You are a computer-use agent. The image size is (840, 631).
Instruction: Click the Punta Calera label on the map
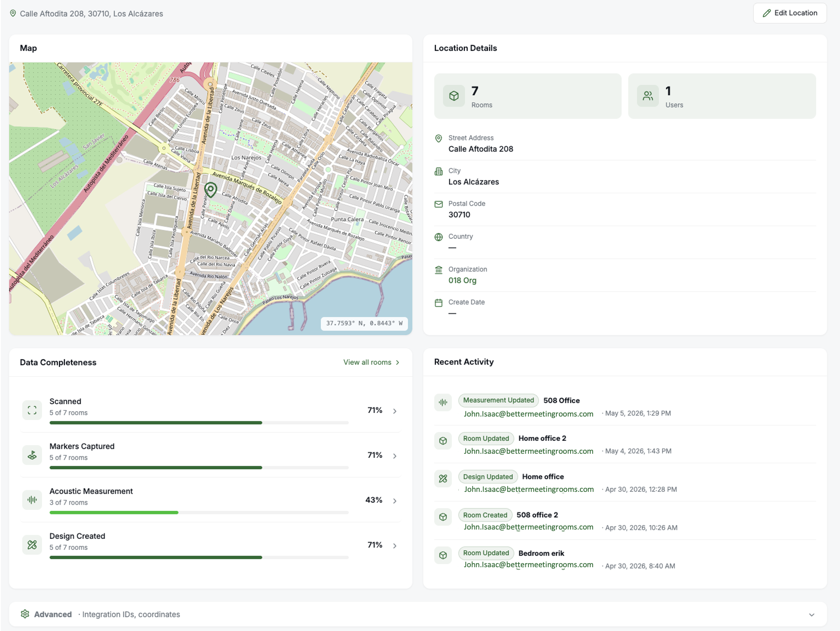coord(347,219)
